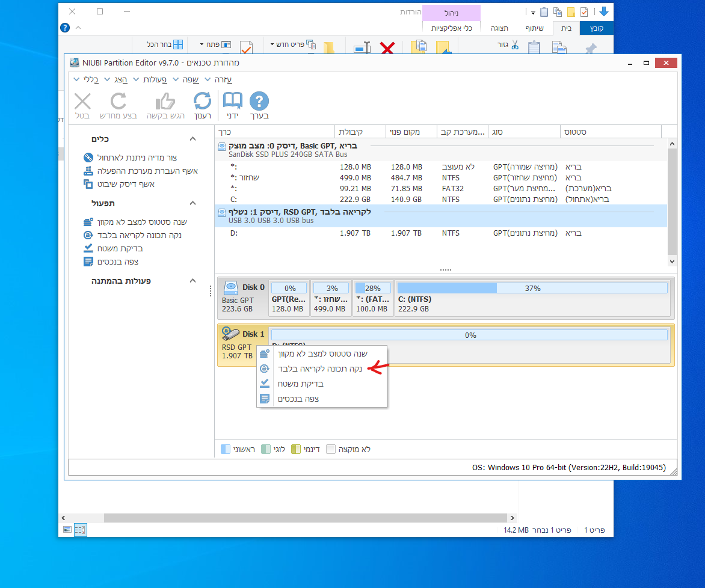
Task: Open Explorer פריט חדש dropdown arrow
Action: [272, 44]
